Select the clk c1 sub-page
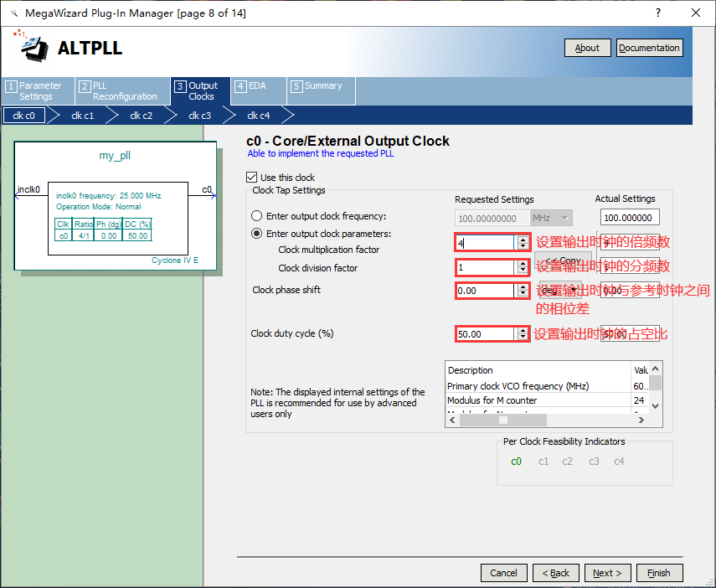Image resolution: width=716 pixels, height=588 pixels. (82, 116)
